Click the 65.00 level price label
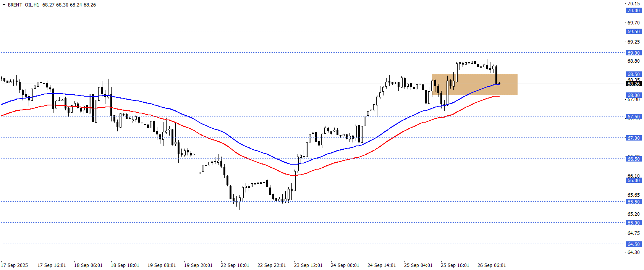Image resolution: width=644 pixels, height=270 pixels. pos(633,223)
